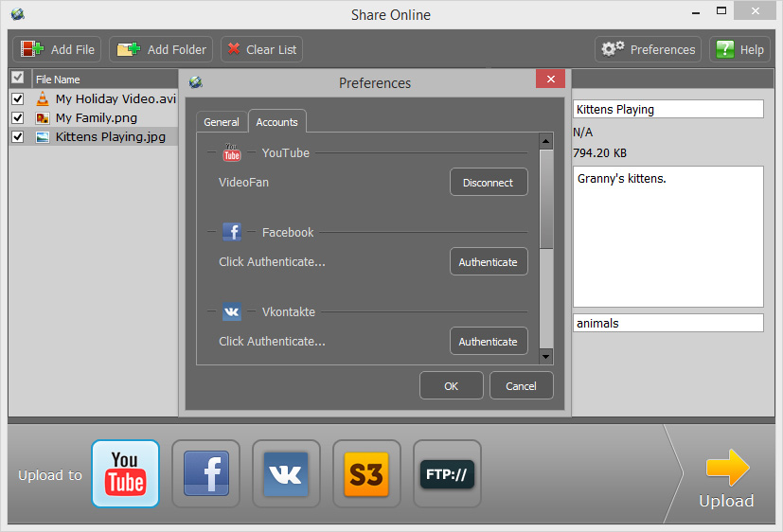Open the Accounts tab

click(277, 122)
